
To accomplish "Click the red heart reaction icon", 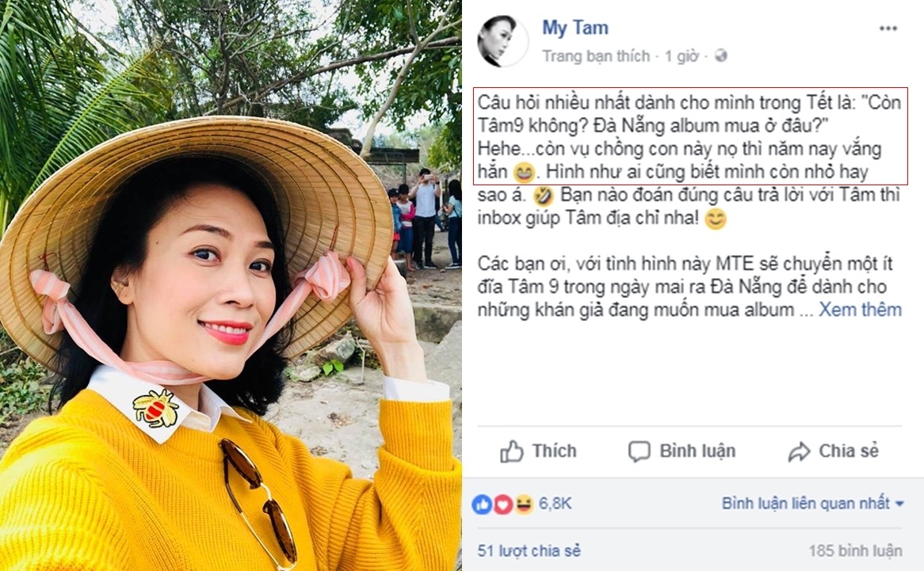I will pos(502,504).
